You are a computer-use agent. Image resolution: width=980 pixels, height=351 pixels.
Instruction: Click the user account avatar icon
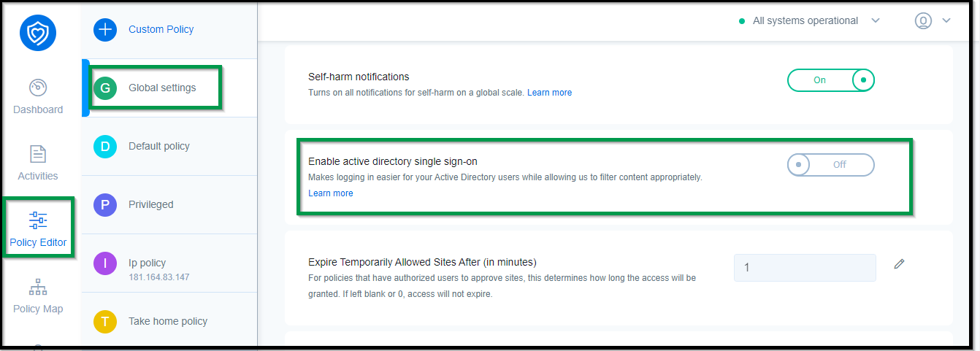coord(923,21)
